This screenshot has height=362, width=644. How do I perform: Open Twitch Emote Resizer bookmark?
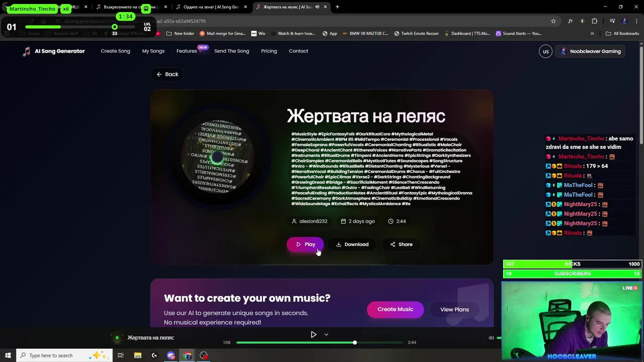[417, 34]
